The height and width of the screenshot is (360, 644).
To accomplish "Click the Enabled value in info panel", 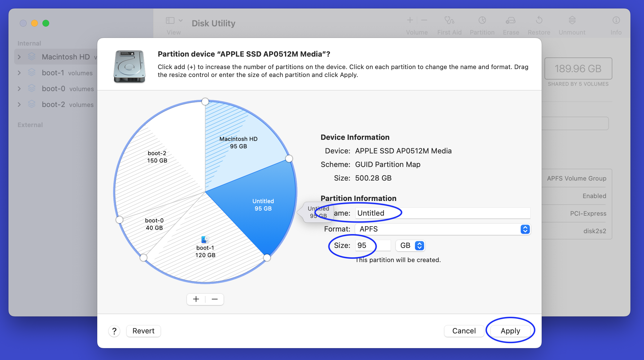I will tap(594, 196).
